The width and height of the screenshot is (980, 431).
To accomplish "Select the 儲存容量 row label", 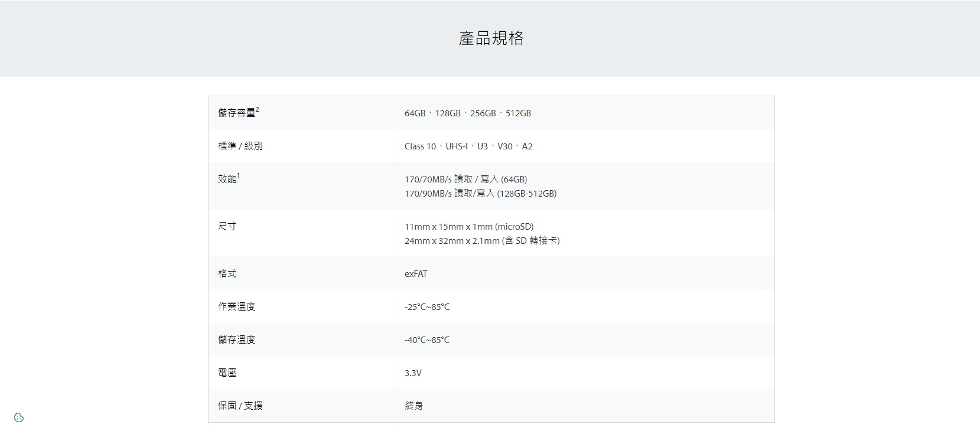I will point(236,113).
